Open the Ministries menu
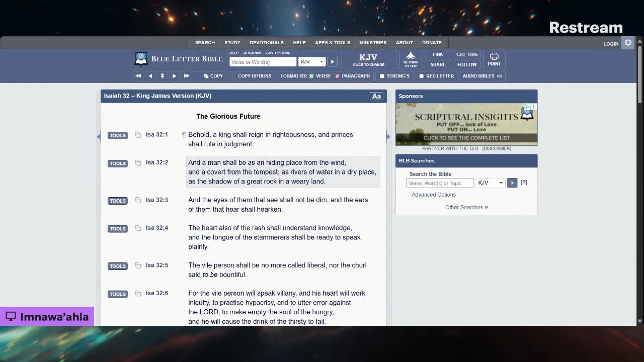The image size is (644, 362). (x=373, y=43)
